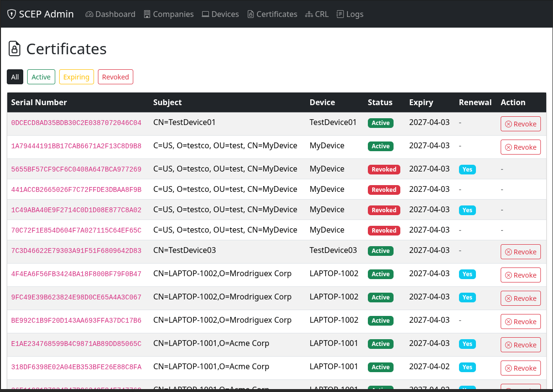Revoke certificate 4F4EA6F56FB3424BA18F800BF79F0B47

pos(521,275)
